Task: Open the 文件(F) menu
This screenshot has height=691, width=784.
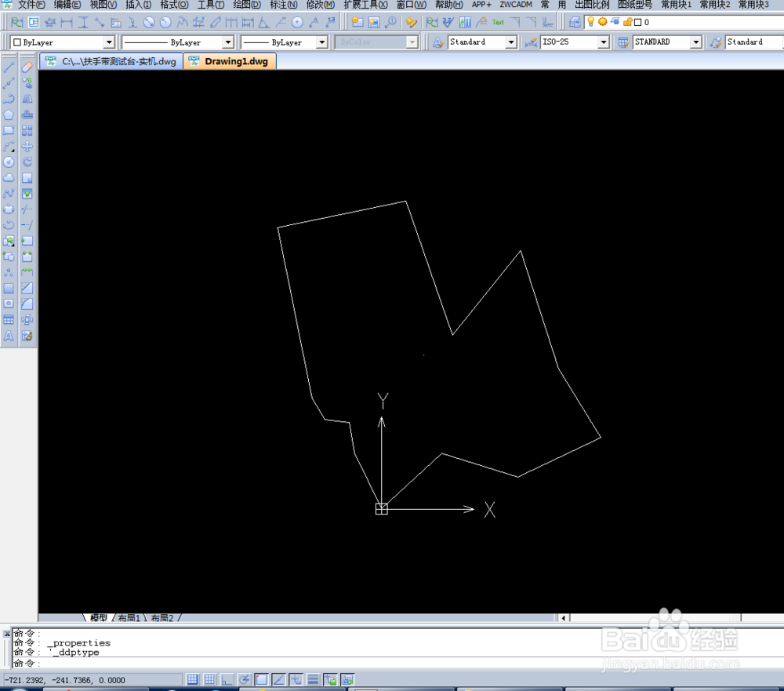Action: click(31, 5)
